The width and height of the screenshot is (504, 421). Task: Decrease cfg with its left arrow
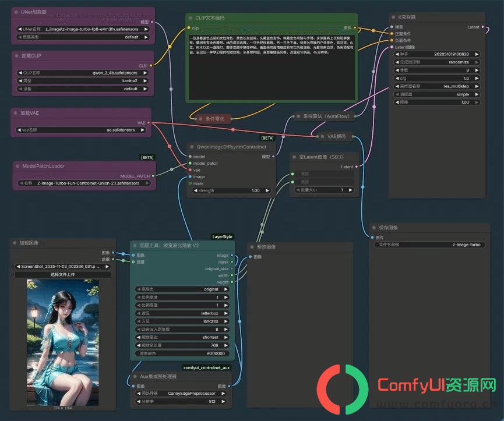pos(397,79)
